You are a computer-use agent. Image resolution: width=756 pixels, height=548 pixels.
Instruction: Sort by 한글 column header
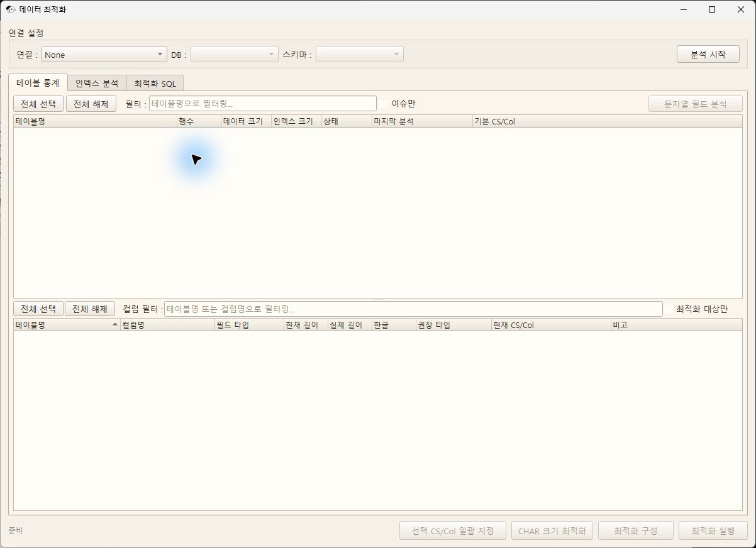tap(394, 325)
